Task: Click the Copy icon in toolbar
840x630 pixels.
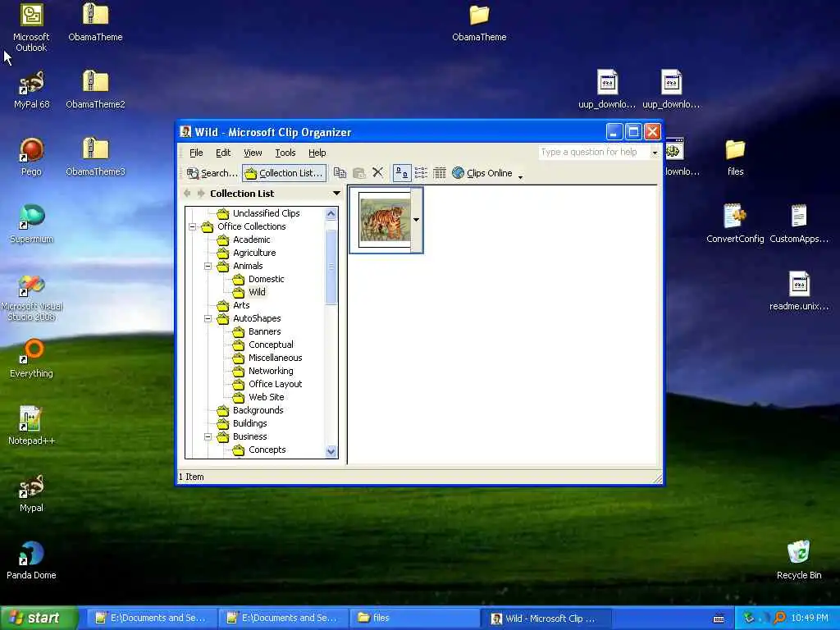Action: [340, 172]
